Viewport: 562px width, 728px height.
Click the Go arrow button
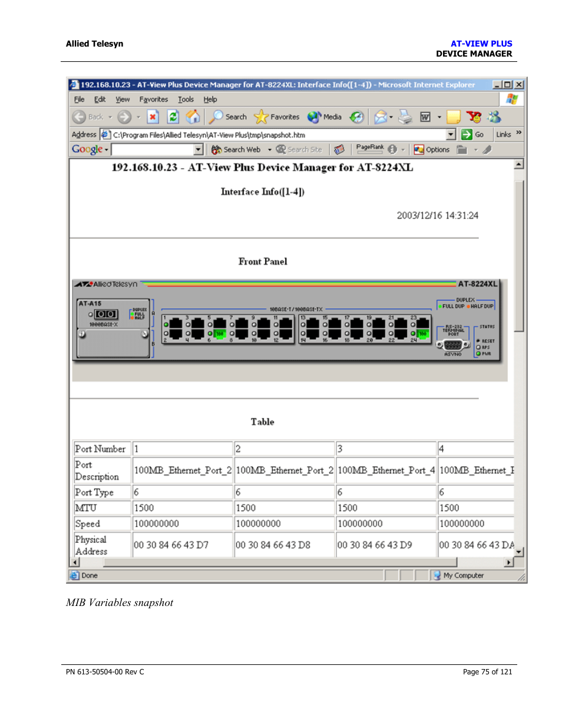point(472,134)
